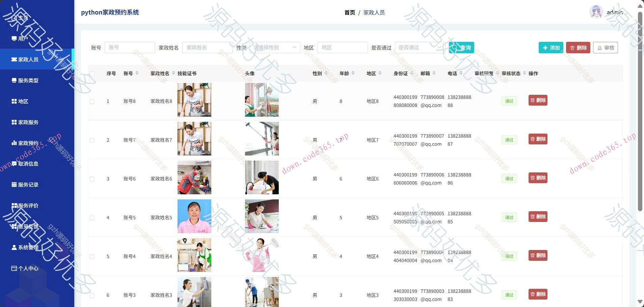
Task: Open 技能证书 image of 家政姓名7
Action: tap(194, 139)
